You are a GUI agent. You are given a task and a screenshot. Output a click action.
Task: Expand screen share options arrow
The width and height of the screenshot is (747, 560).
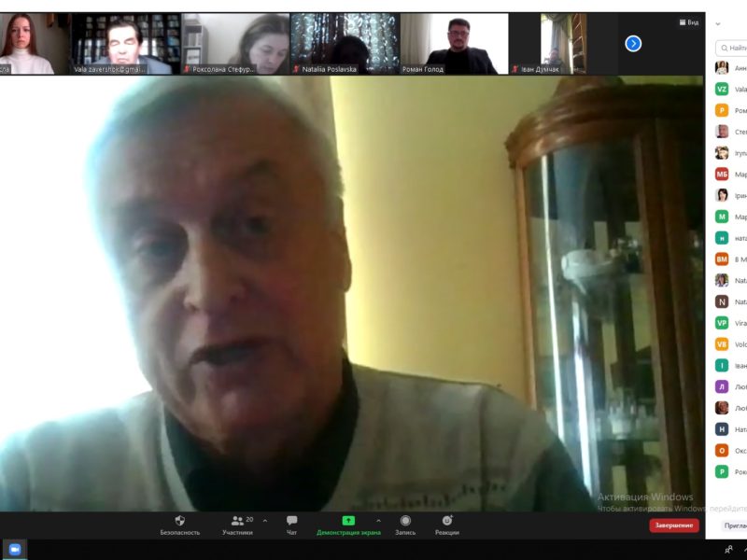click(x=378, y=521)
